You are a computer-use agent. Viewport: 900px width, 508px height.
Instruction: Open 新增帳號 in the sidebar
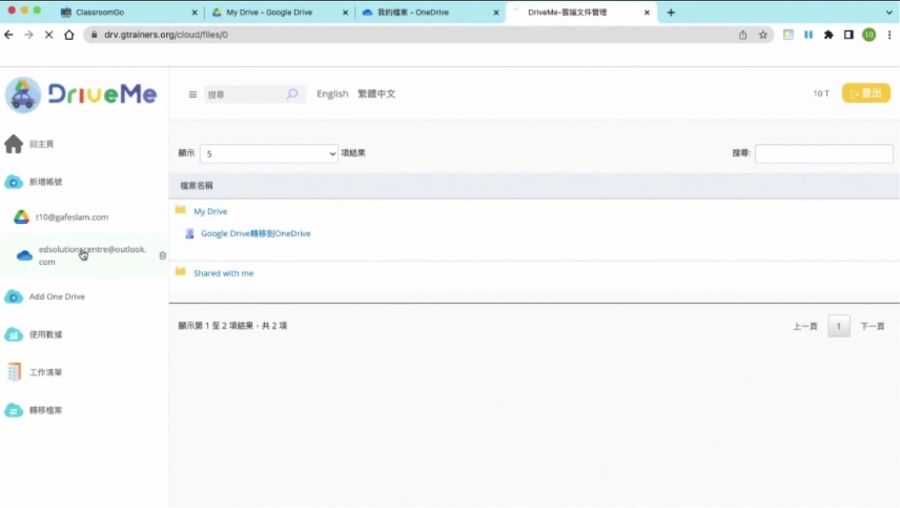45,182
